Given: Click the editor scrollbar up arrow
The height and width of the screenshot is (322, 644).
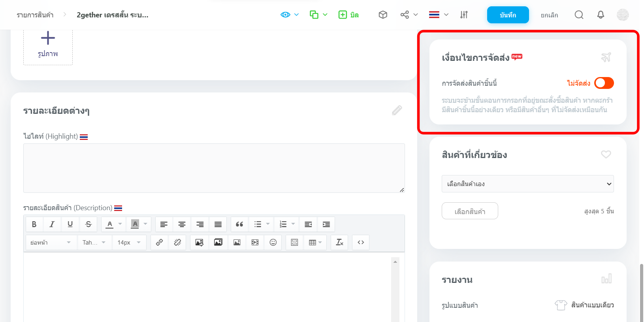Looking at the screenshot, I should click(x=395, y=262).
